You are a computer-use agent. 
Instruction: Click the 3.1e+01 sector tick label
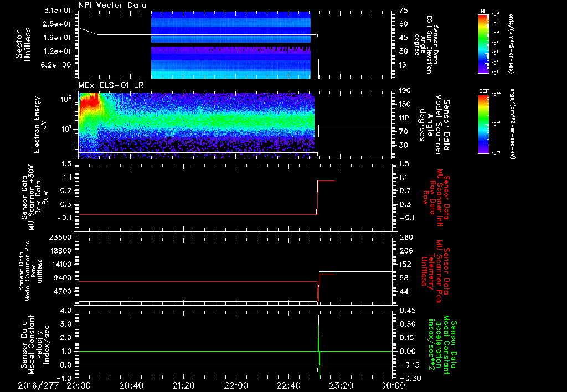pos(58,11)
